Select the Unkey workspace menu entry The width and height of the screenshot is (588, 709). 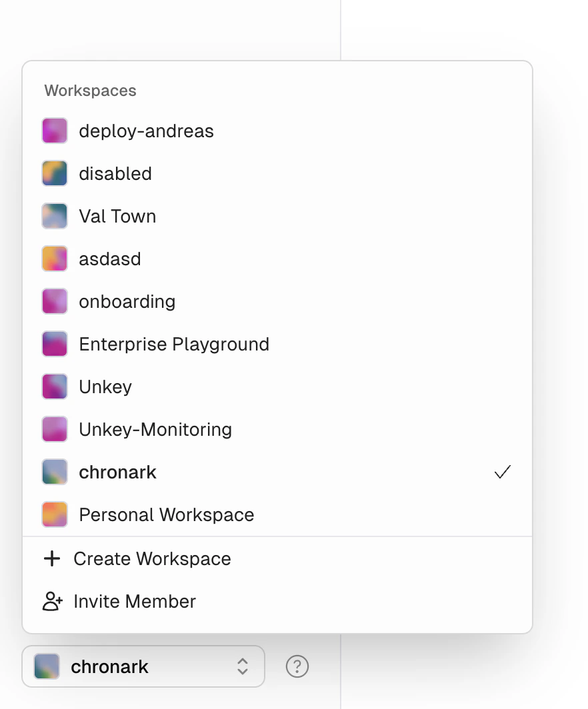(105, 386)
